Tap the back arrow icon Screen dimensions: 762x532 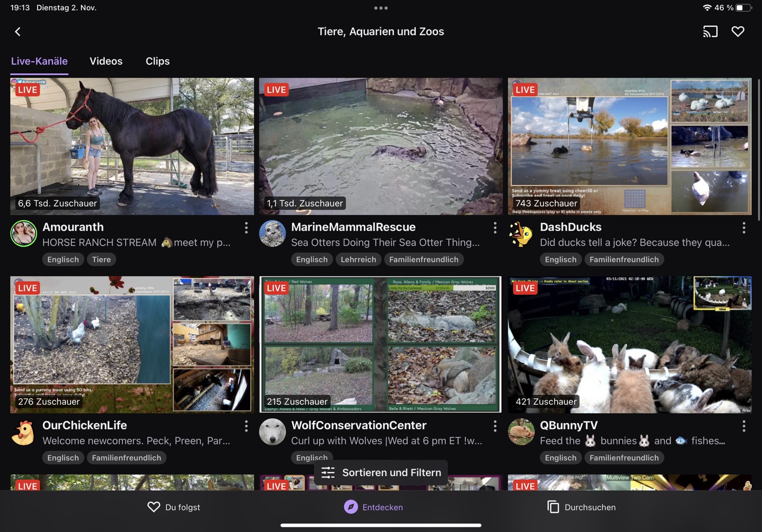click(18, 32)
